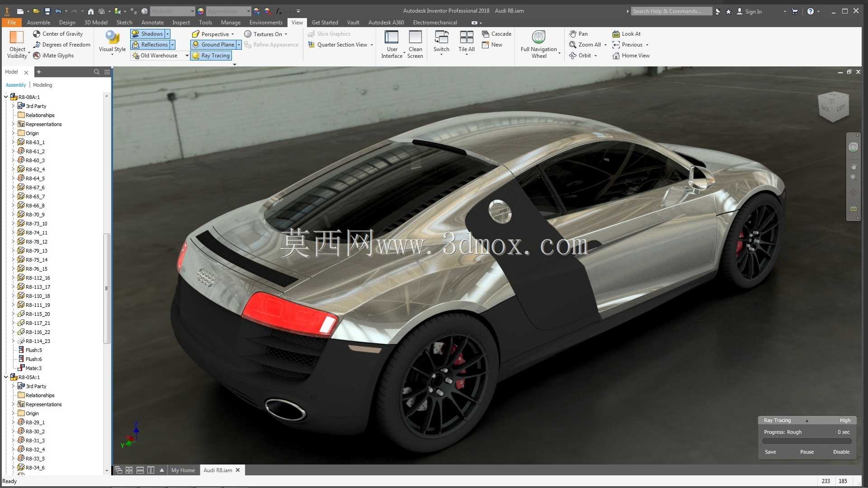868x488 pixels.
Task: Click the search icon in Model browser
Action: [x=96, y=72]
